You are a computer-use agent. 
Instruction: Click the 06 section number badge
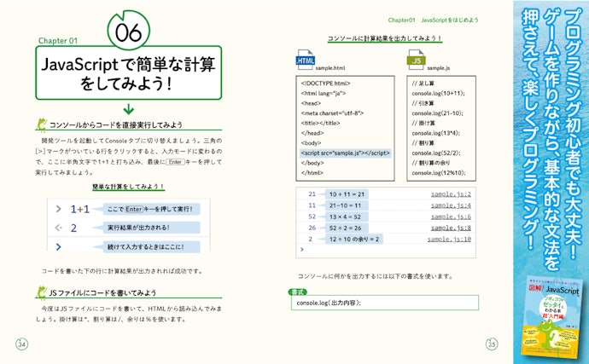pyautogui.click(x=128, y=32)
